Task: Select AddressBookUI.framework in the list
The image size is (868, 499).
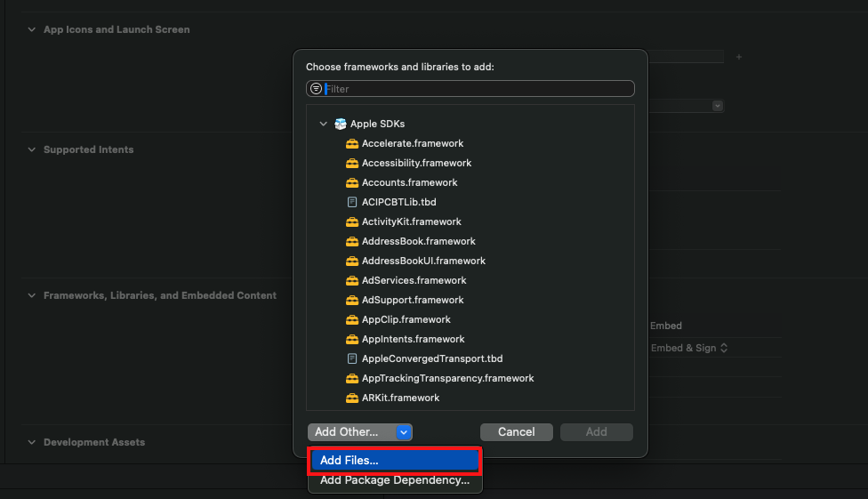Action: (423, 261)
